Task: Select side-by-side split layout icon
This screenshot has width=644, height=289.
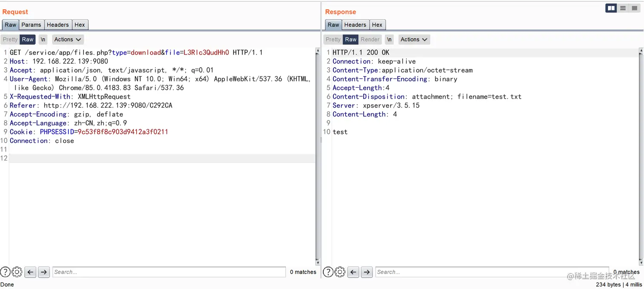Action: [x=611, y=8]
